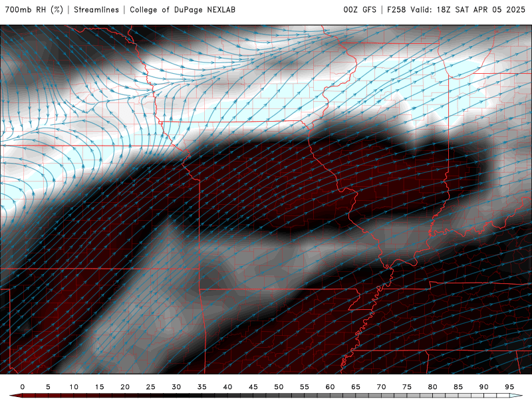Select the 'F258' forecast hour text
Screen dimensions: 532x399
396,10
